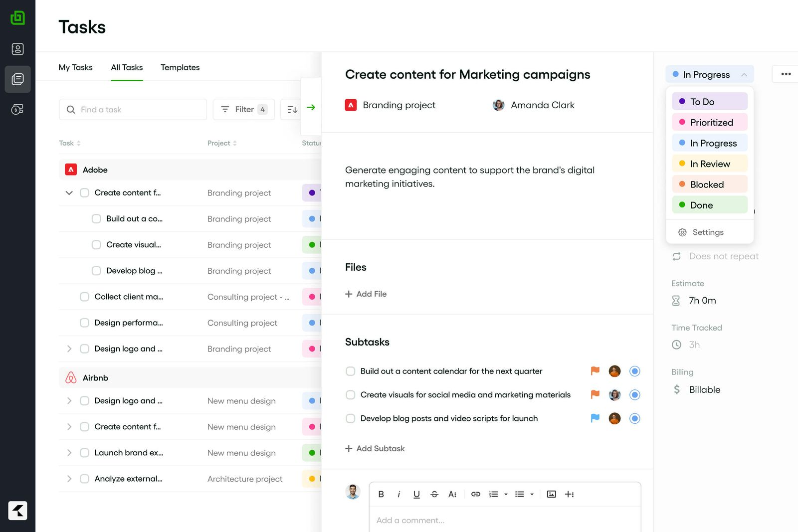Apply underline formatting in comment editor
The height and width of the screenshot is (532, 798).
[x=416, y=494]
